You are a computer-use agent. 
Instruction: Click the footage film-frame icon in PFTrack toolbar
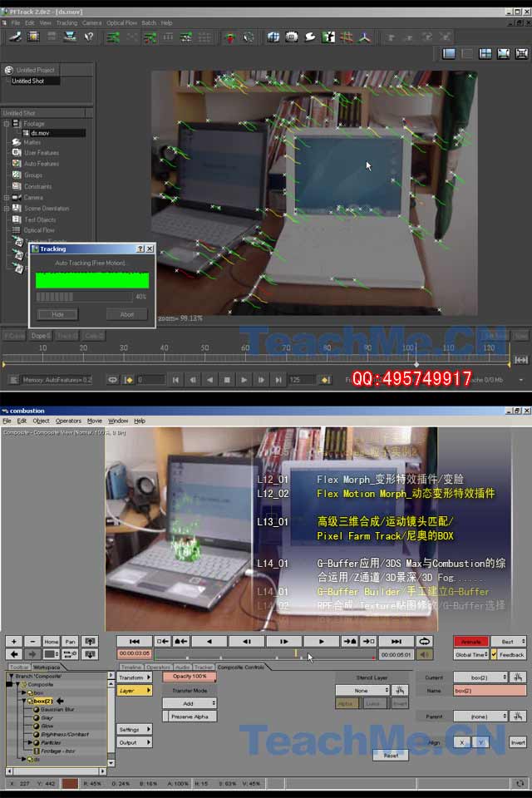33,37
